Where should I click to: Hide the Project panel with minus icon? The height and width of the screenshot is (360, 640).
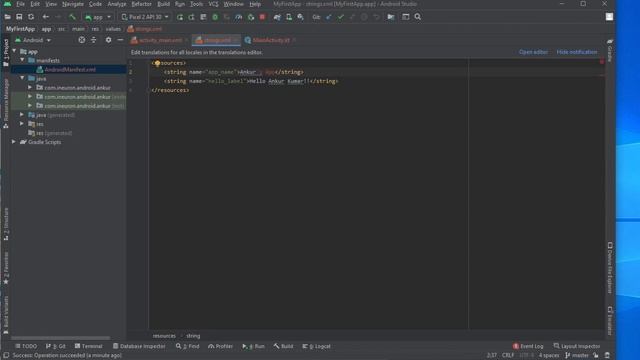(x=120, y=40)
